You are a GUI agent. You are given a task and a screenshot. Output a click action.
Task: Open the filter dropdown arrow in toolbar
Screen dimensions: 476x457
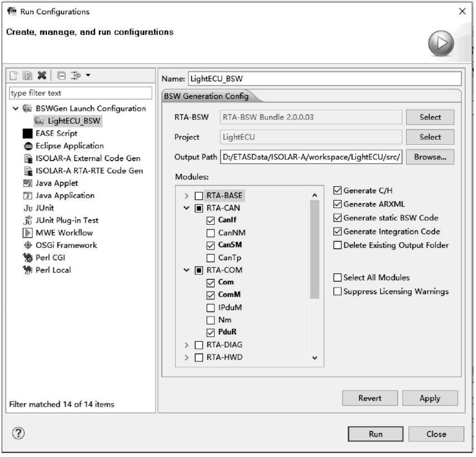point(88,75)
